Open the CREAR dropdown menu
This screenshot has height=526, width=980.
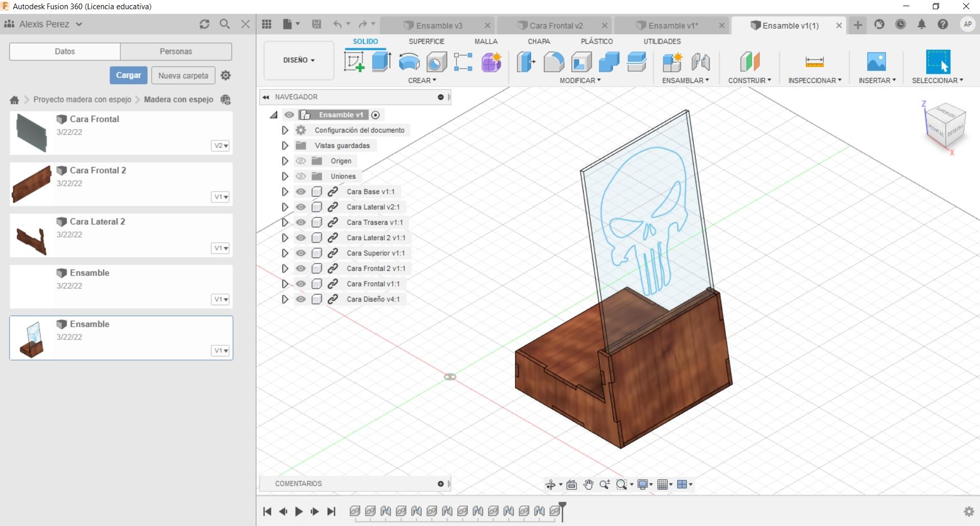click(422, 80)
